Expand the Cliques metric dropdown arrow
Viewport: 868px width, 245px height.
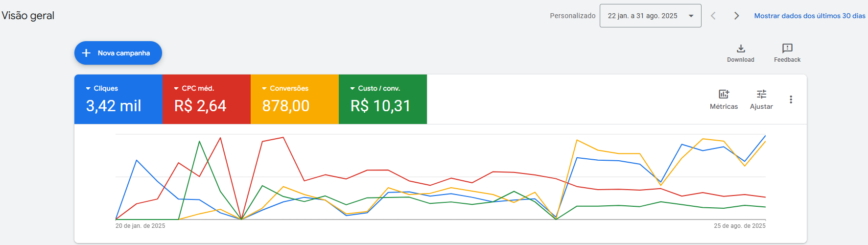coord(88,89)
